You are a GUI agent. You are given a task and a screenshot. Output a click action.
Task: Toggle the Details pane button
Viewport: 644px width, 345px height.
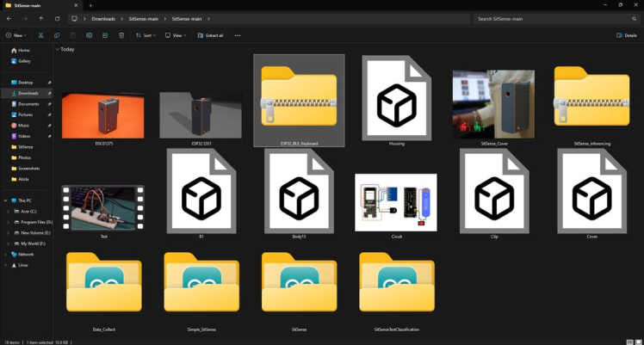pos(627,35)
